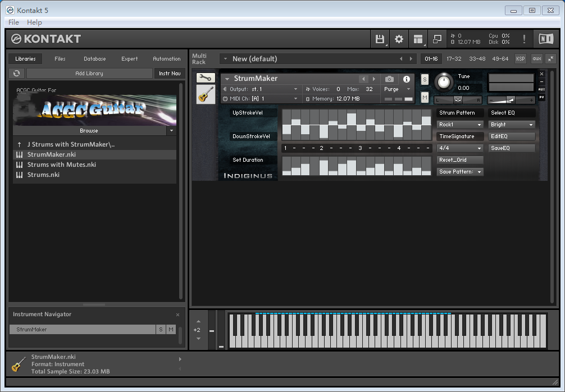This screenshot has height=392, width=565.
Task: Remove StrumMaker instrument with X button
Action: tap(541, 74)
